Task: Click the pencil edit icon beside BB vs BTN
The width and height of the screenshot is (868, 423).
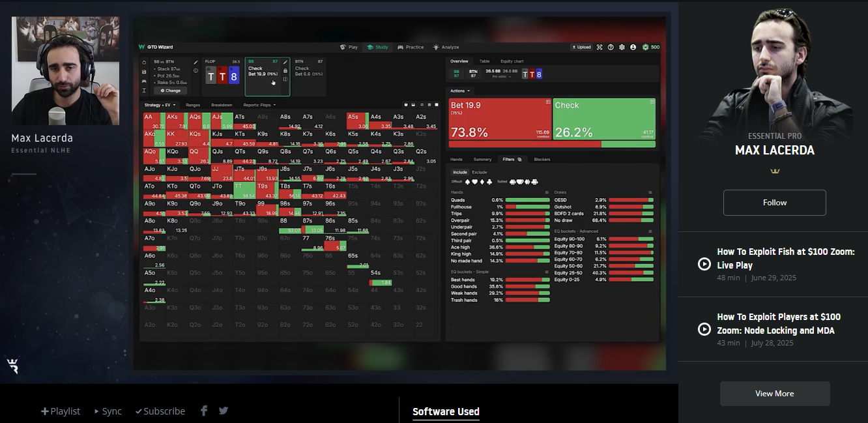Action: coord(195,62)
